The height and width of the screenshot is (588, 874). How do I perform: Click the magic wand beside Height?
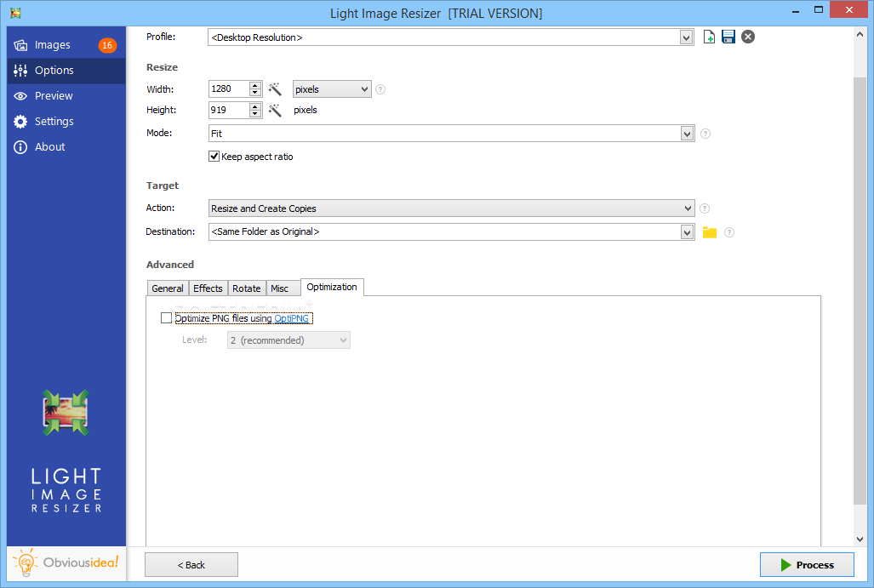click(275, 110)
